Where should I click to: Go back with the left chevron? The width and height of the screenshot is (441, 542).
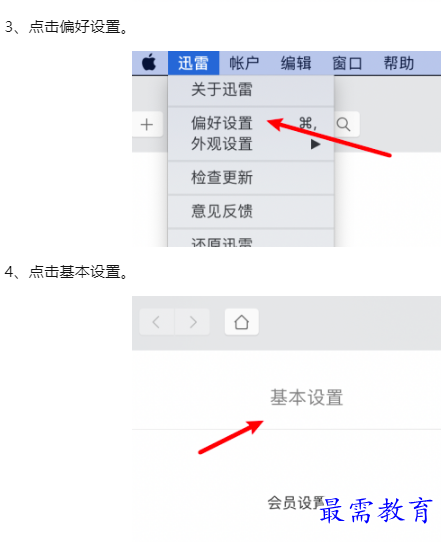point(157,322)
